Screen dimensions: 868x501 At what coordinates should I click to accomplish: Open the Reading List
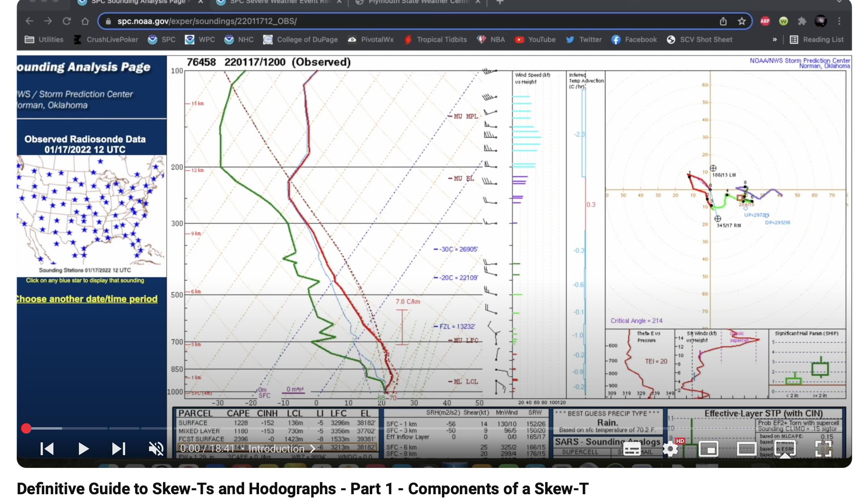[x=817, y=39]
